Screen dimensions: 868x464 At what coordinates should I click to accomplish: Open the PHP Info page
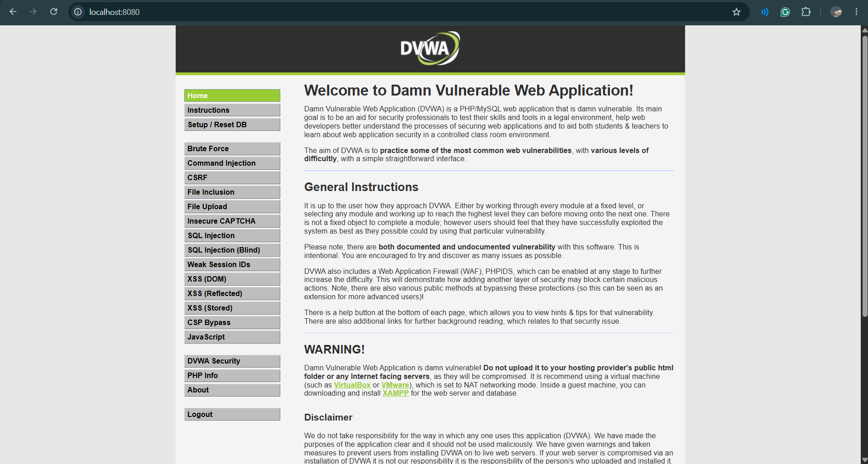[232, 375]
